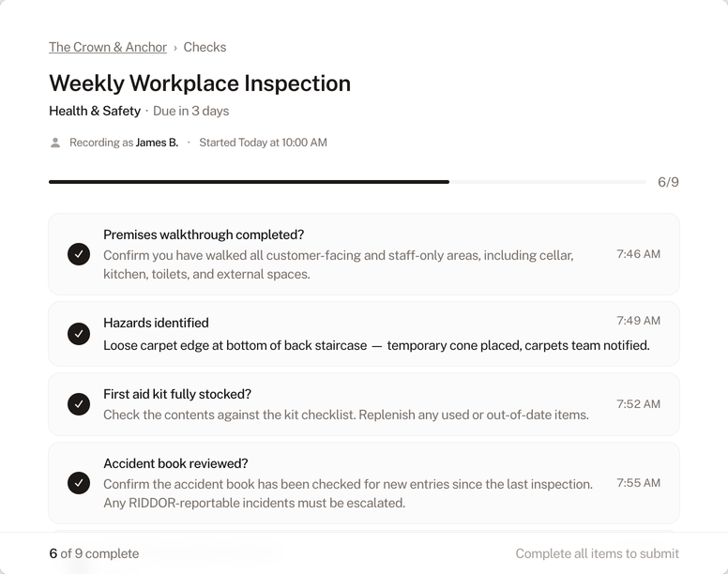Click the 7:55 AM accident book timestamp
Image resolution: width=728 pixels, height=574 pixels.
coord(638,483)
